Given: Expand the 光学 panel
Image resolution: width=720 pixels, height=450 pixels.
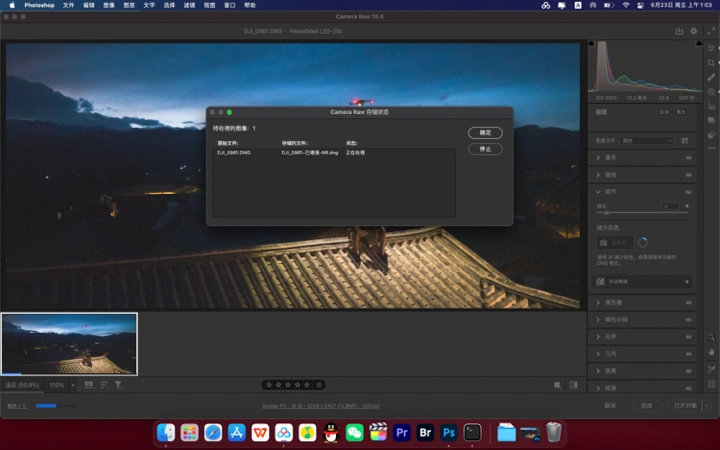Looking at the screenshot, I should (x=610, y=336).
